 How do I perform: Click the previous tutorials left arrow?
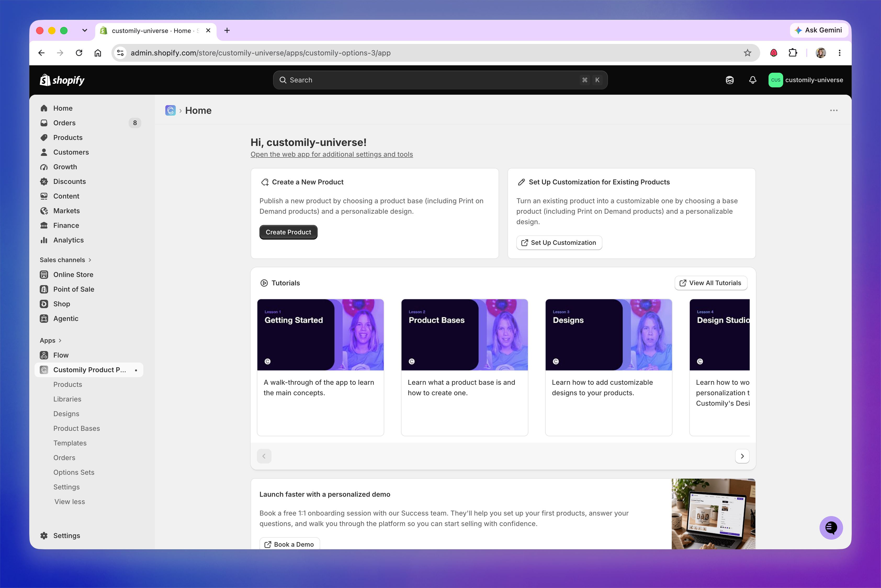pos(264,456)
